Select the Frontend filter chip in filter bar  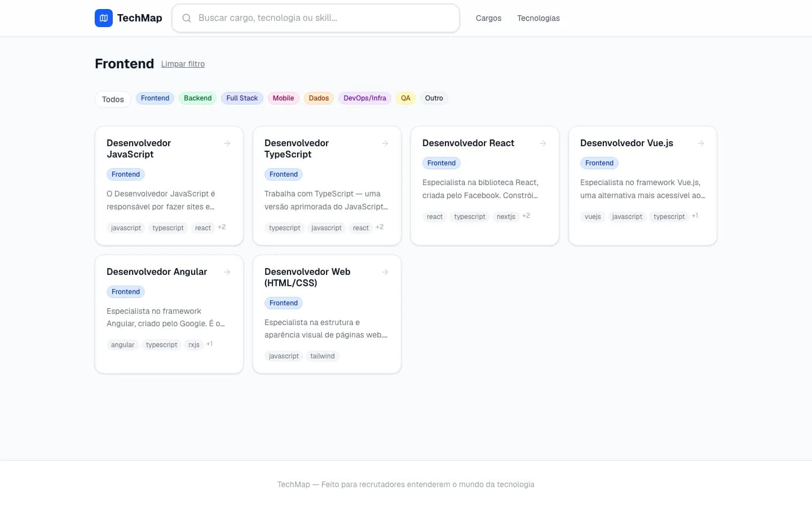pos(155,98)
